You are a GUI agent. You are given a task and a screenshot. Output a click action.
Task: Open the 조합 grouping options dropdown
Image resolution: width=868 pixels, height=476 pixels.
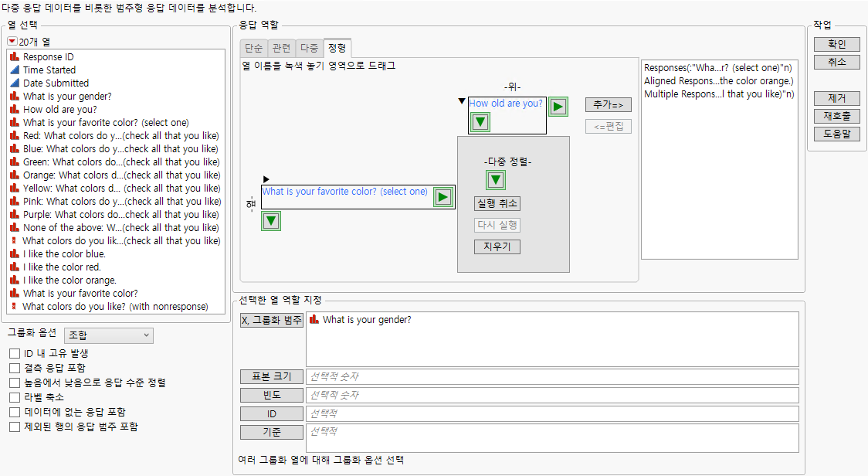[108, 335]
